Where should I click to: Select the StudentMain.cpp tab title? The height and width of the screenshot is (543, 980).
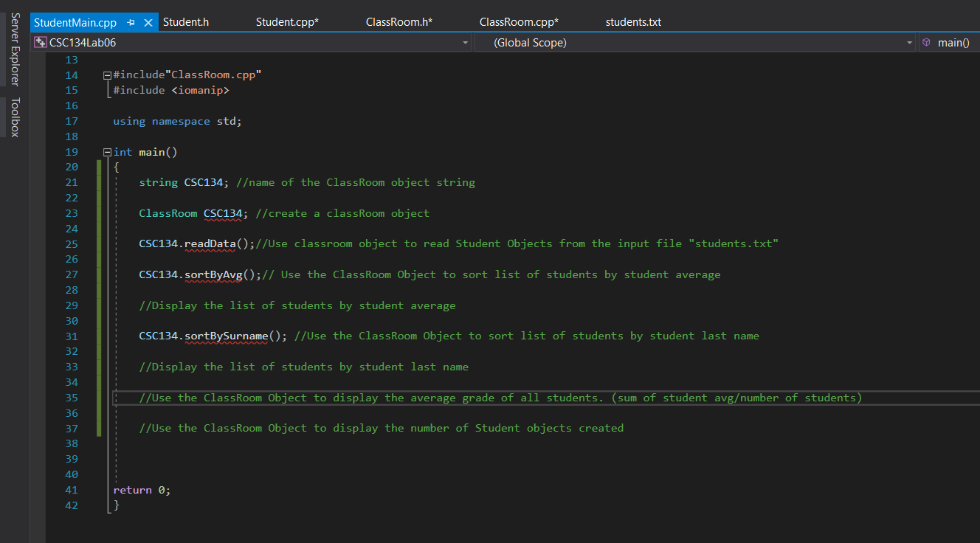tap(75, 22)
